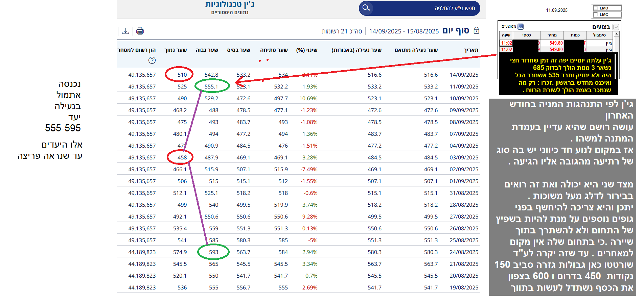Viewport: 644px width, 305px height.
Task: Click the 529.2 high price value
Action: coord(211,98)
